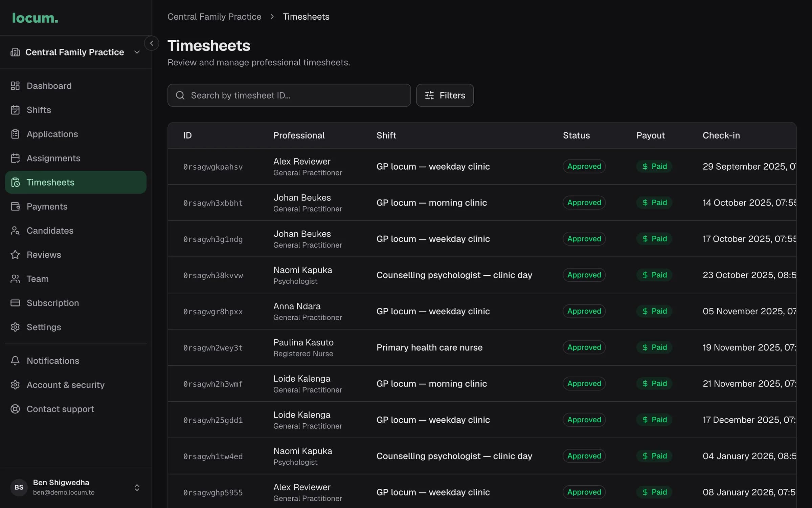
Task: Collapse the sidebar with the chevron button
Action: click(152, 43)
